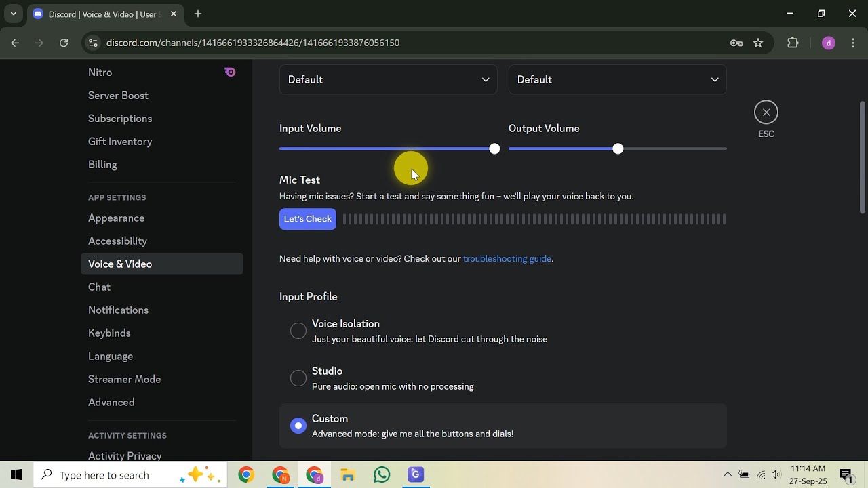Switch to Appearance settings
This screenshot has height=488, width=868.
click(162, 218)
